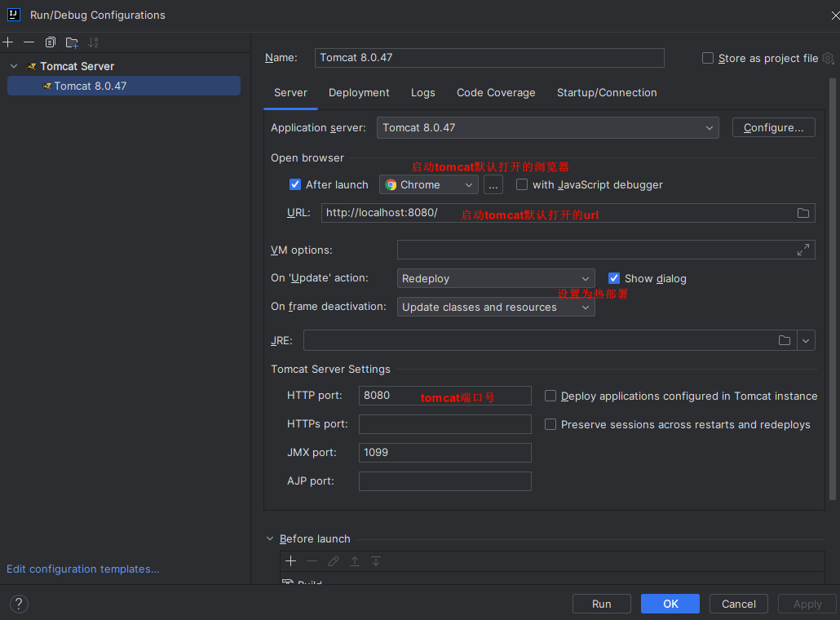
Task: Click the Run button
Action: coord(602,604)
